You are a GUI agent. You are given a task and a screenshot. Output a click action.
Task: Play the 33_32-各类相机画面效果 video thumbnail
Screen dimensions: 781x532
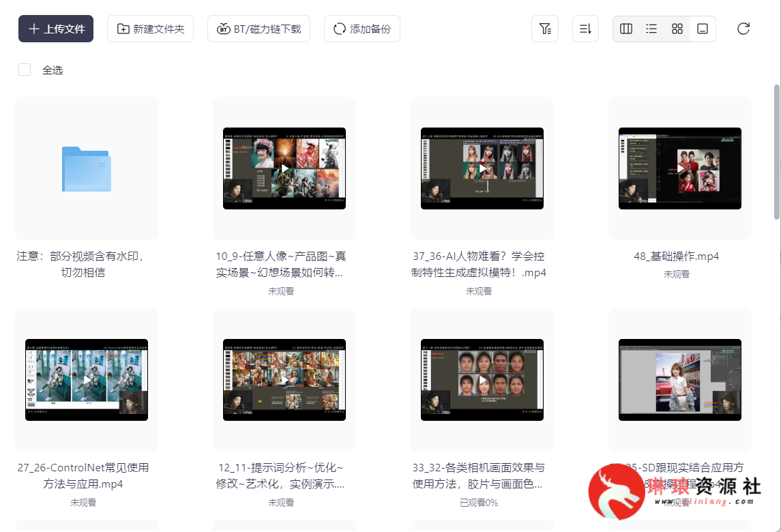point(482,380)
